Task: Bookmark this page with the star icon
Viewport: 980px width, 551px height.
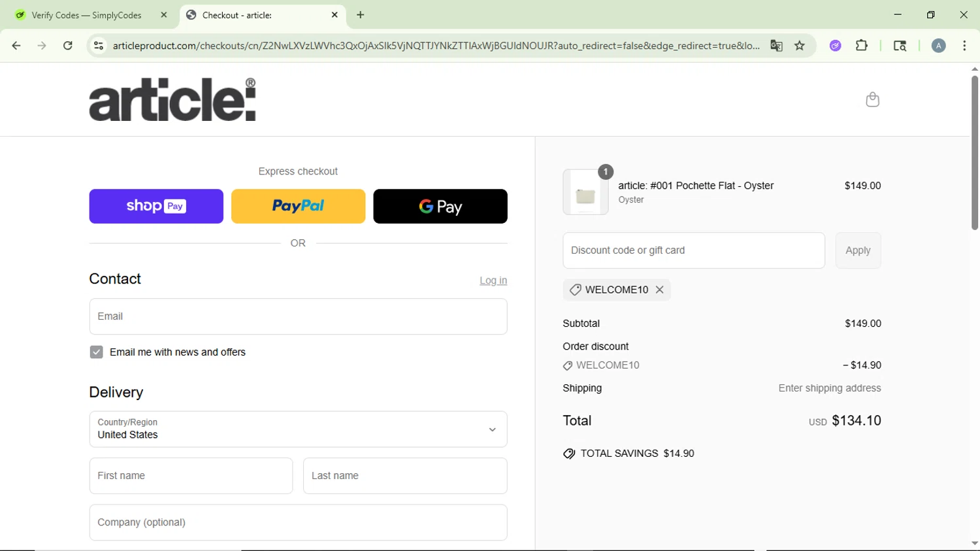Action: [800, 46]
